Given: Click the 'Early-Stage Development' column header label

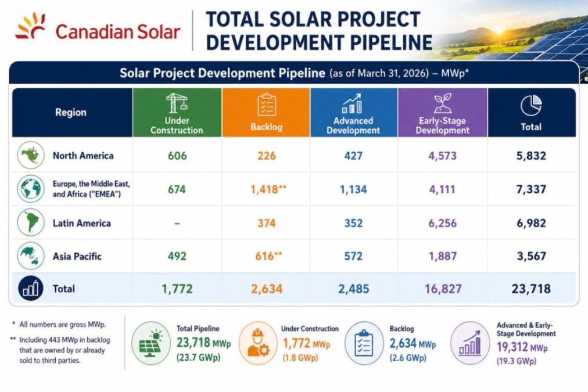Looking at the screenshot, I should [x=443, y=125].
